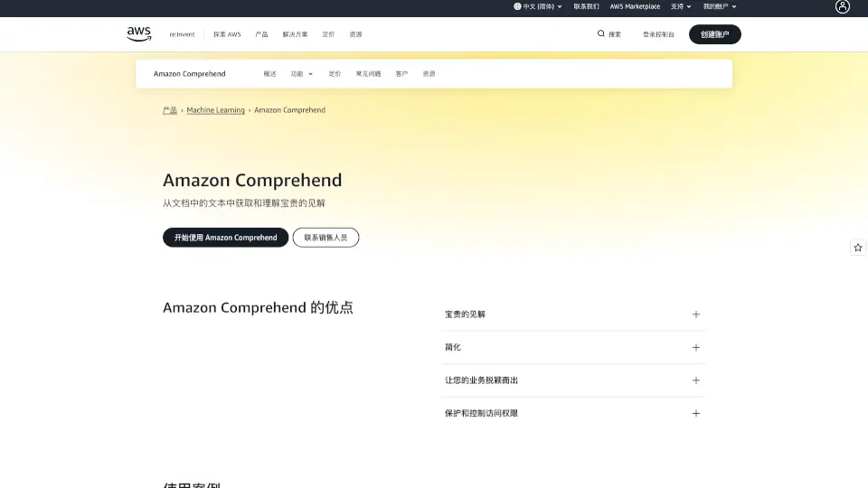Viewport: 868px width, 488px height.
Task: Switch to the 概述 tab
Action: 269,73
